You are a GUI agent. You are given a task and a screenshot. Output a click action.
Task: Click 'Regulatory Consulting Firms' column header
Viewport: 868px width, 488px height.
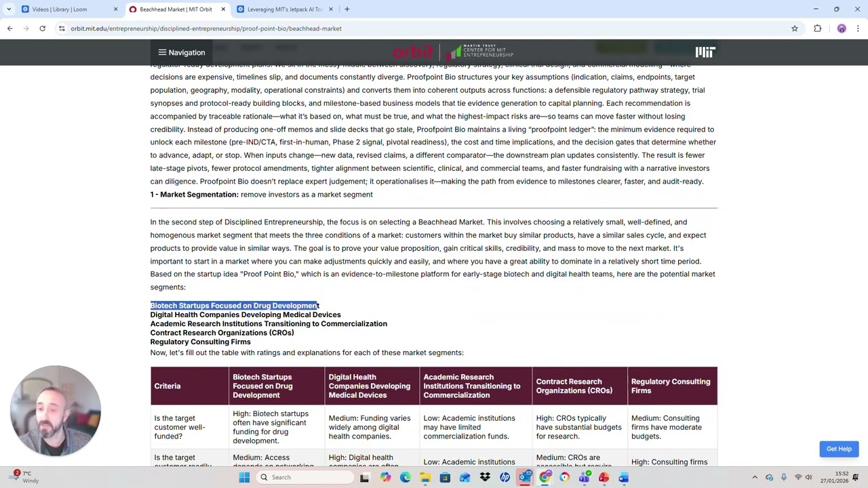click(x=673, y=386)
